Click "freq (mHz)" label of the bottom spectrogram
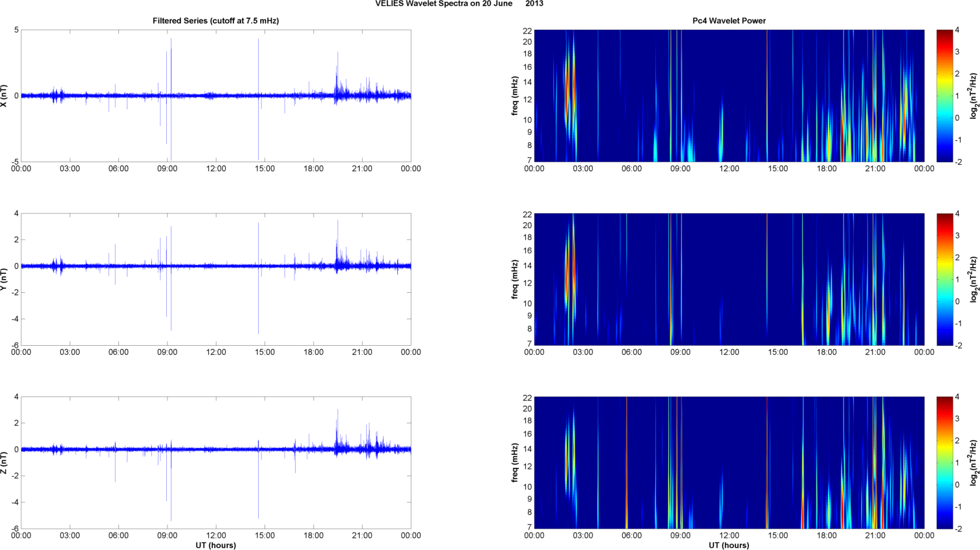The width and height of the screenshot is (980, 550). [515, 463]
